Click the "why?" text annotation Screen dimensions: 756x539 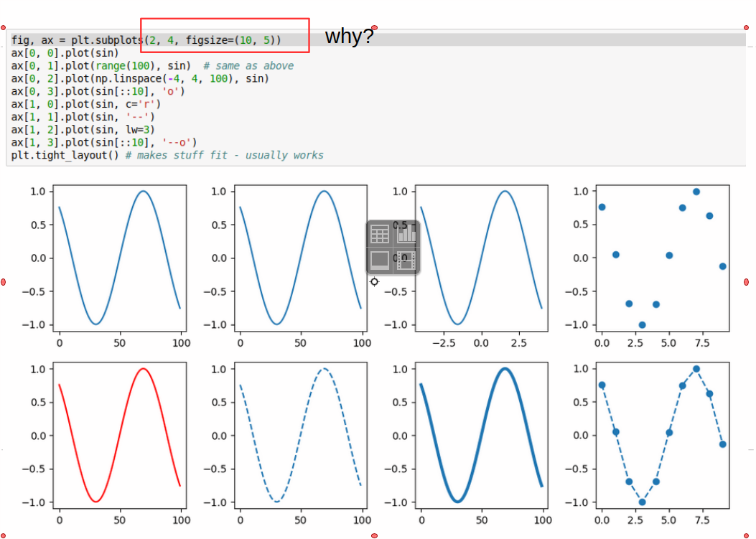coord(349,36)
